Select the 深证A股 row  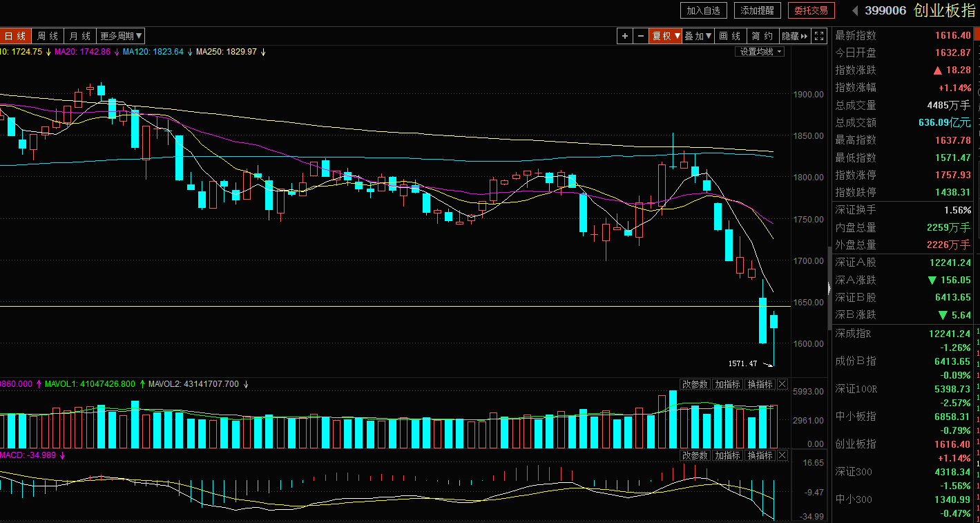(903, 263)
